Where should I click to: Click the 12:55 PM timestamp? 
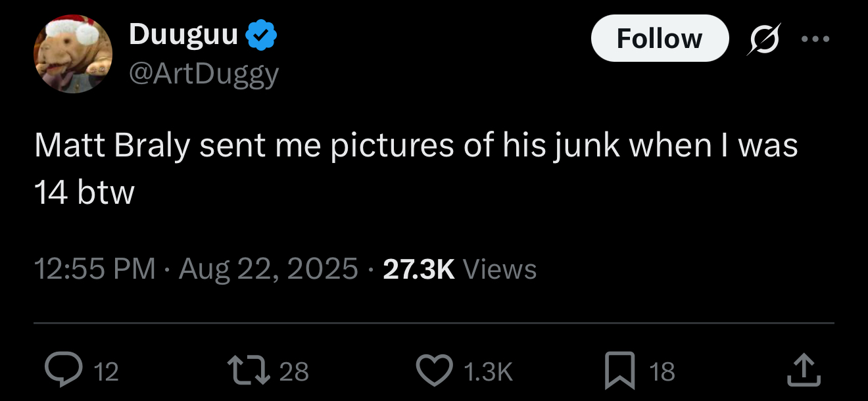tap(95, 269)
